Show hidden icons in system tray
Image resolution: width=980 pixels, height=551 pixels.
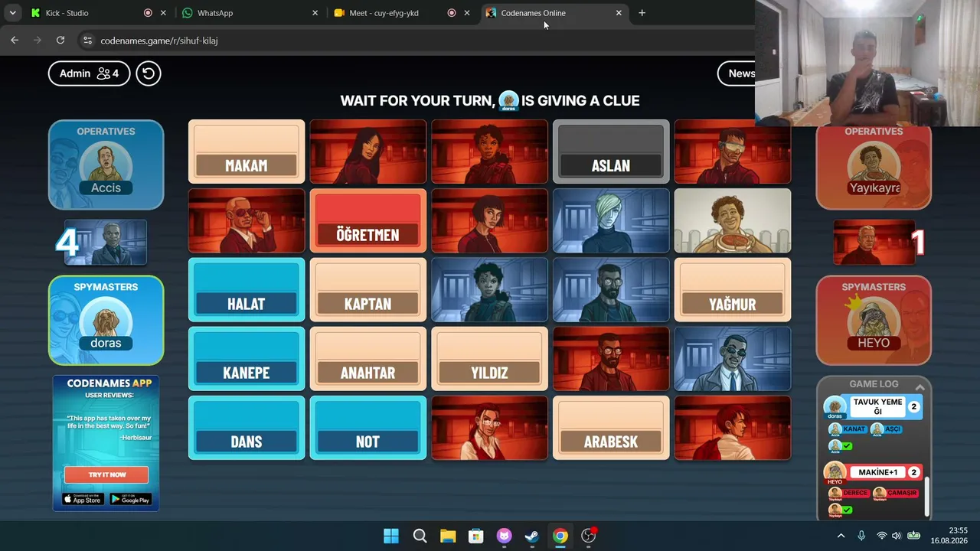841,536
